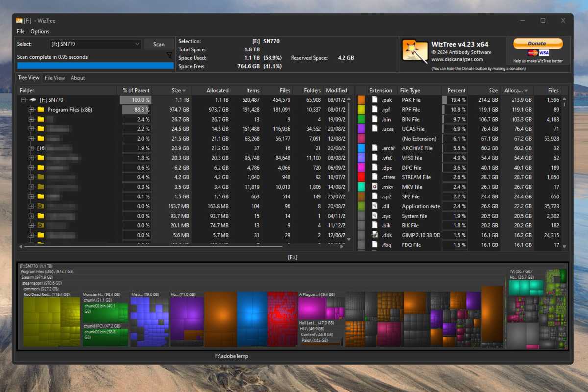This screenshot has width=588, height=392.
Task: Click the Program Files (x86) folder icon
Action: click(x=42, y=109)
